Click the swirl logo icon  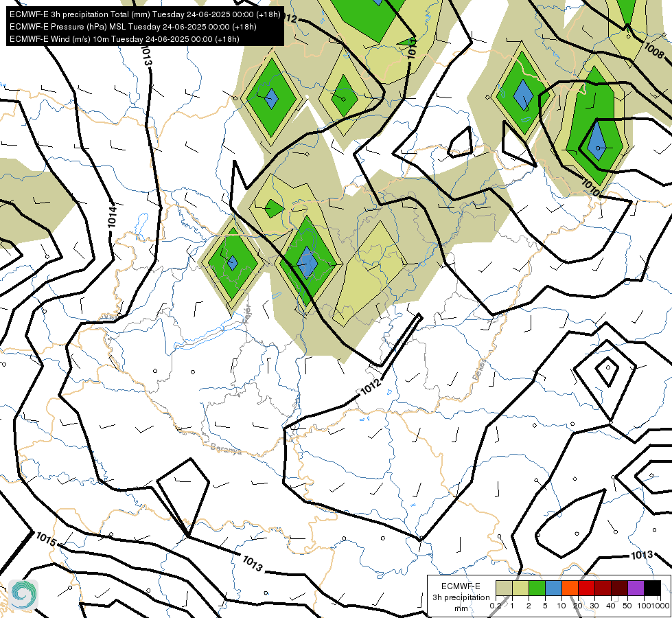23,594
